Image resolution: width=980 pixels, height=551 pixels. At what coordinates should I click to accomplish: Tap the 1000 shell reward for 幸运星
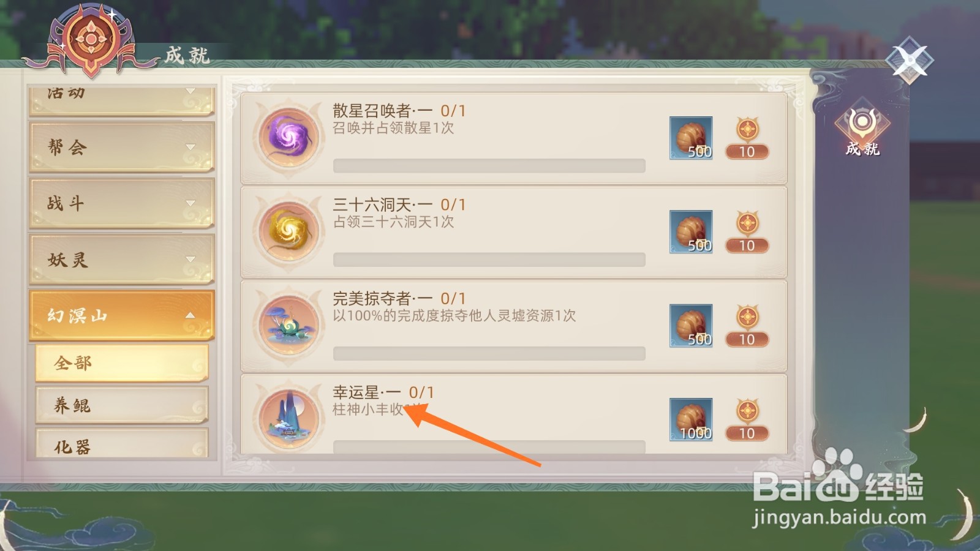(x=691, y=419)
